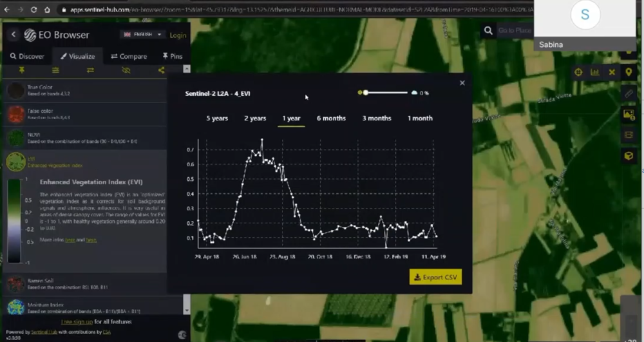
Task: Select the EVI layer
Action: (84, 162)
